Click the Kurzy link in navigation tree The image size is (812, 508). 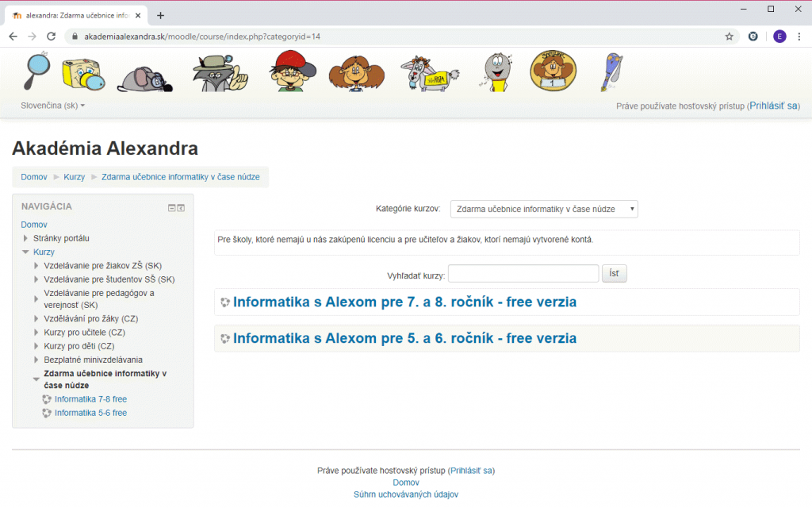(44, 252)
